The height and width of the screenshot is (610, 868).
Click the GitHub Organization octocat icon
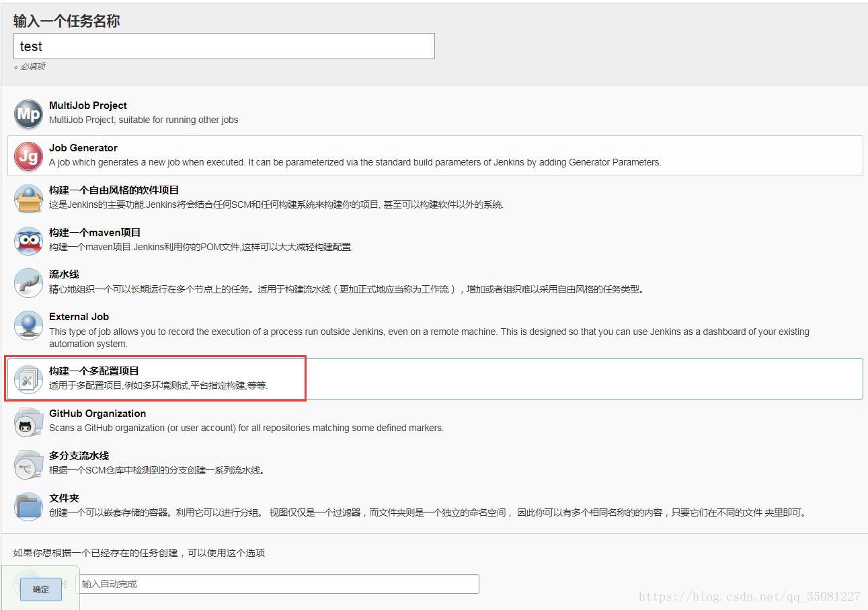coord(28,422)
